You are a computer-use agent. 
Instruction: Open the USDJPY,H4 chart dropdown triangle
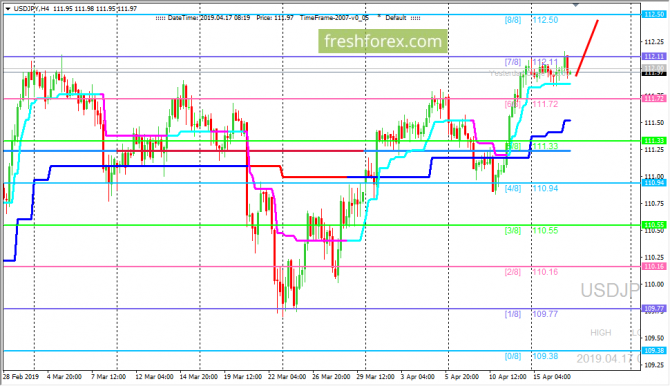click(8, 9)
